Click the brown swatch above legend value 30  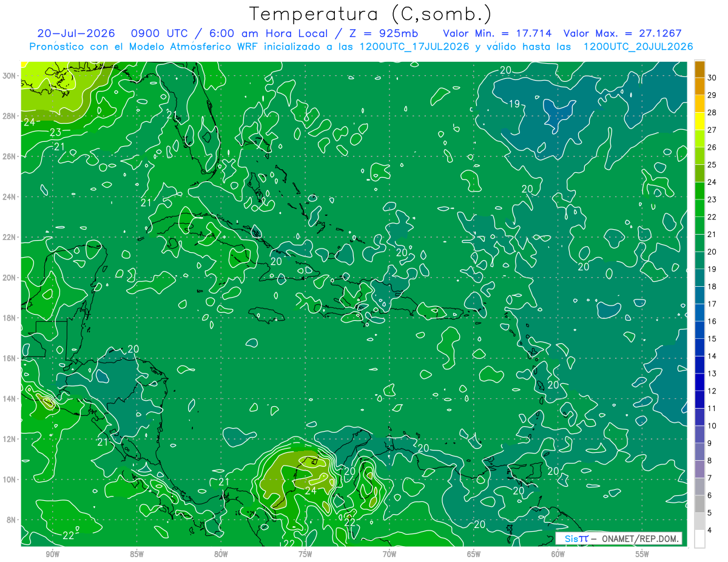click(699, 69)
